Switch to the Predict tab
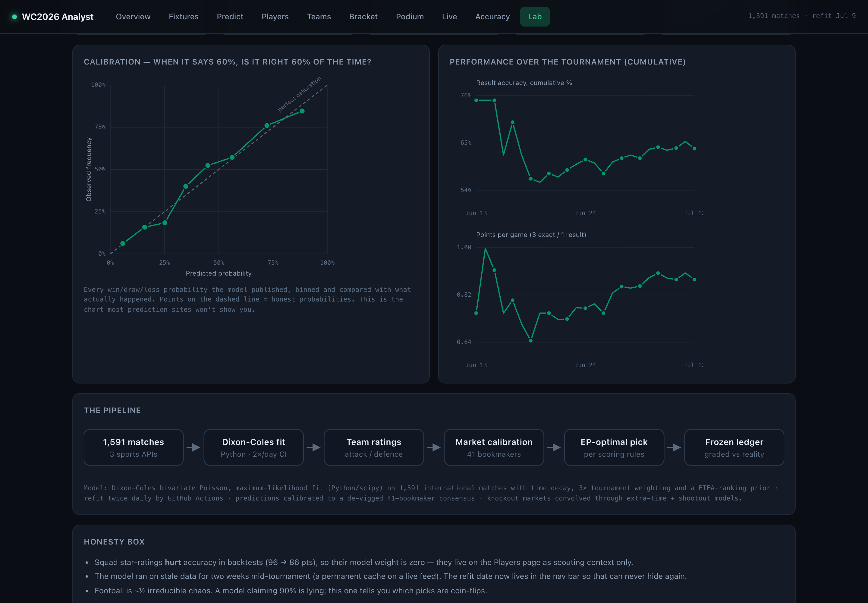The height and width of the screenshot is (603, 868). pyautogui.click(x=230, y=17)
